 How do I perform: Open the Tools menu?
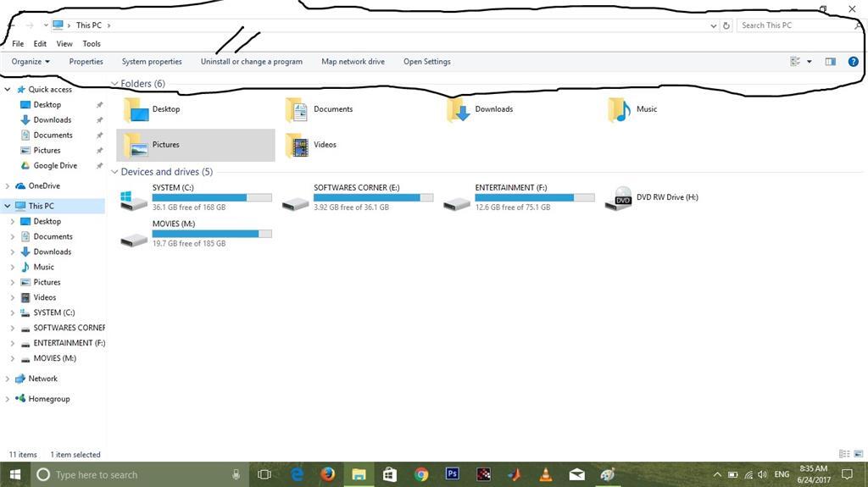pos(92,44)
